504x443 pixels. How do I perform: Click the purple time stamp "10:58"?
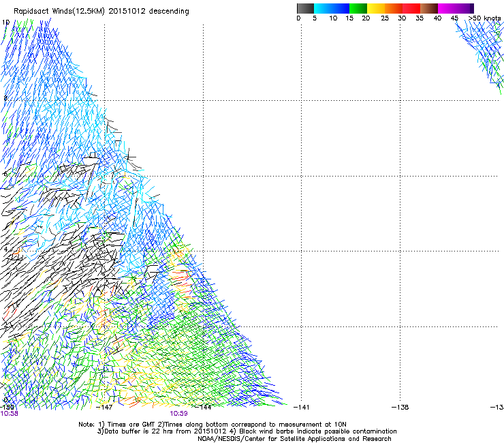(9, 414)
